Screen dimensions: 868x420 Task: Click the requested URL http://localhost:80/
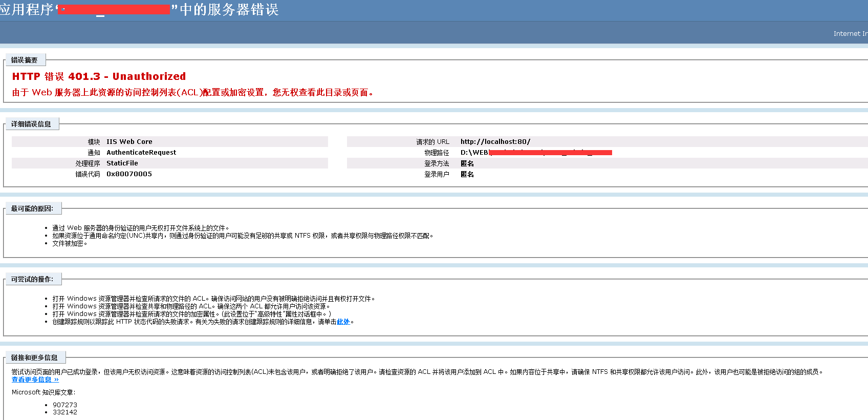(495, 142)
